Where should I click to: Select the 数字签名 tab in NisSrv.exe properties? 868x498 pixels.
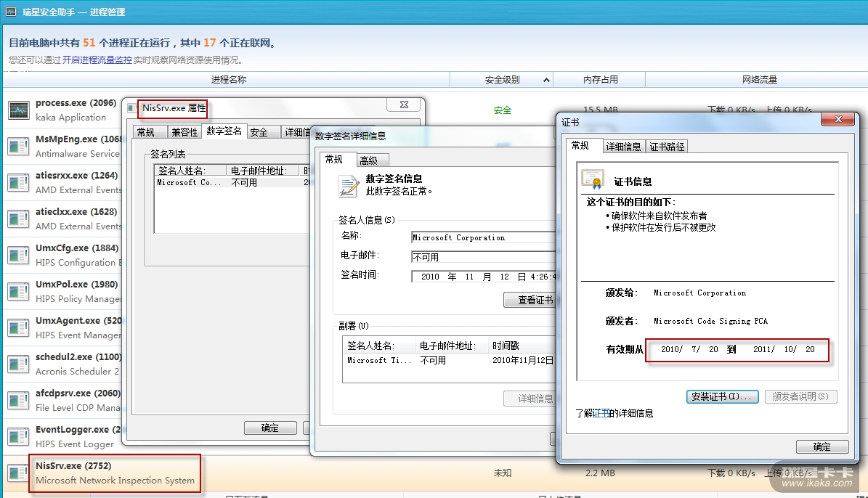point(224,131)
